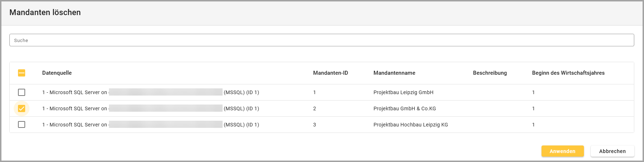Image resolution: width=644 pixels, height=162 pixels.
Task: Click the data source cell of Mandanten-ID 3
Action: pos(150,125)
